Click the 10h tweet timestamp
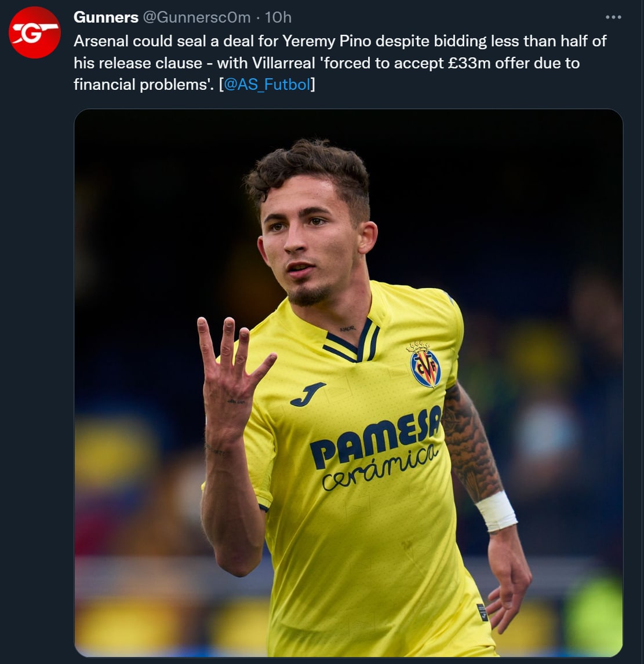Screen dimensions: 644x664 point(278,17)
